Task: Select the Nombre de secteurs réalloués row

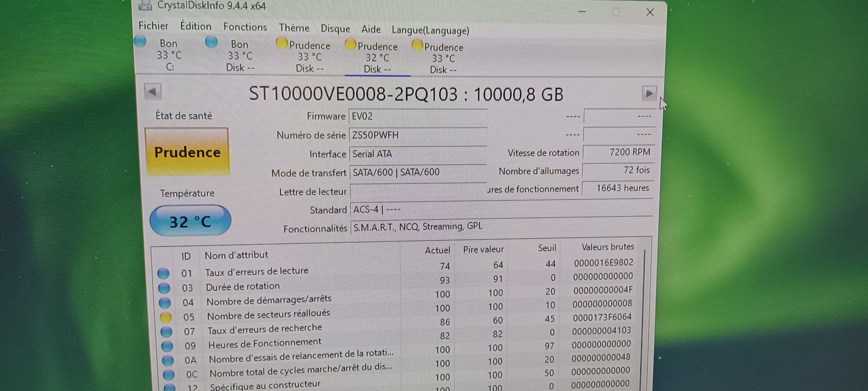Action: 268,315
